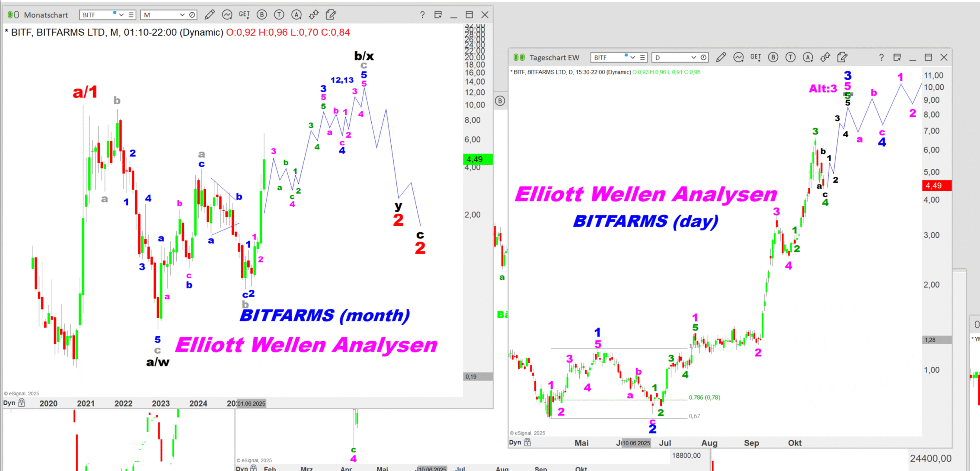Click the help question mark in Tageschart EW
Screen dimensions: 980x471
tap(881, 58)
